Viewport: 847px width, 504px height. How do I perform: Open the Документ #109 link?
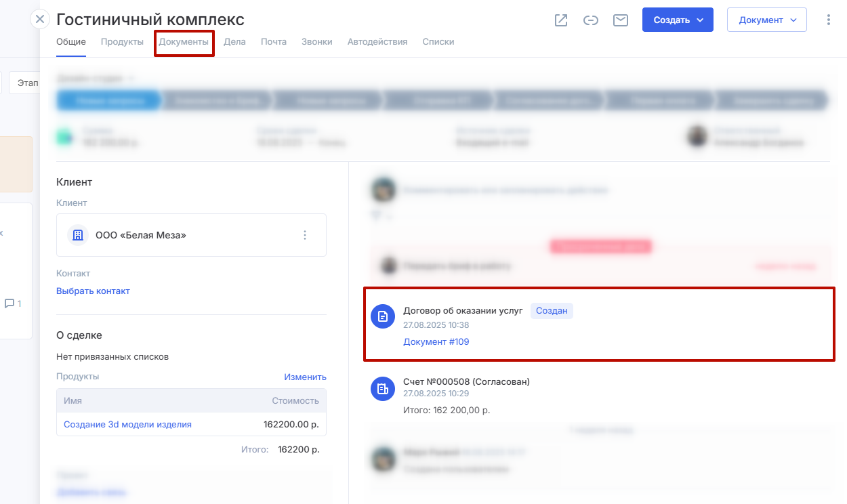coord(436,342)
